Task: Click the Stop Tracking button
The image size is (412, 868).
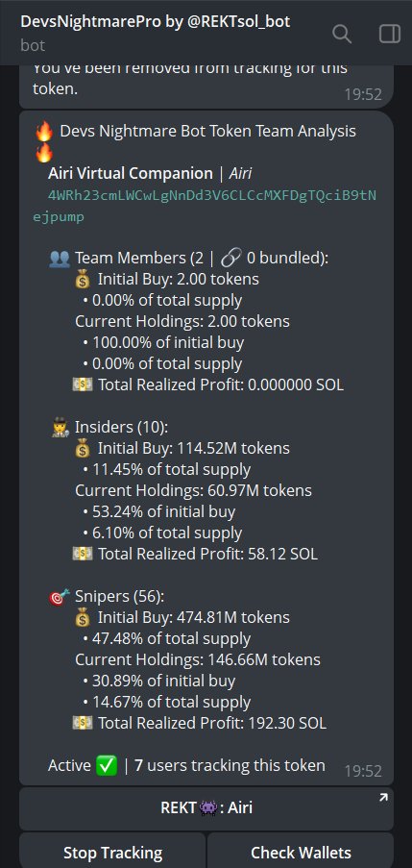Action: 112,852
